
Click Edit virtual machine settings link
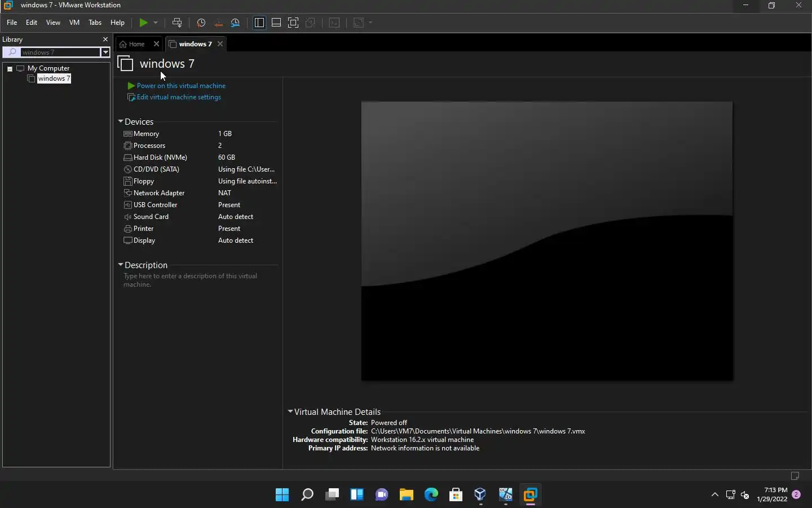point(179,97)
